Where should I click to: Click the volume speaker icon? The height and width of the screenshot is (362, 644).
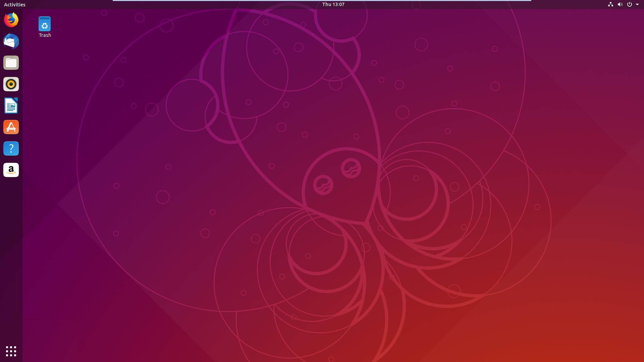pyautogui.click(x=620, y=4)
